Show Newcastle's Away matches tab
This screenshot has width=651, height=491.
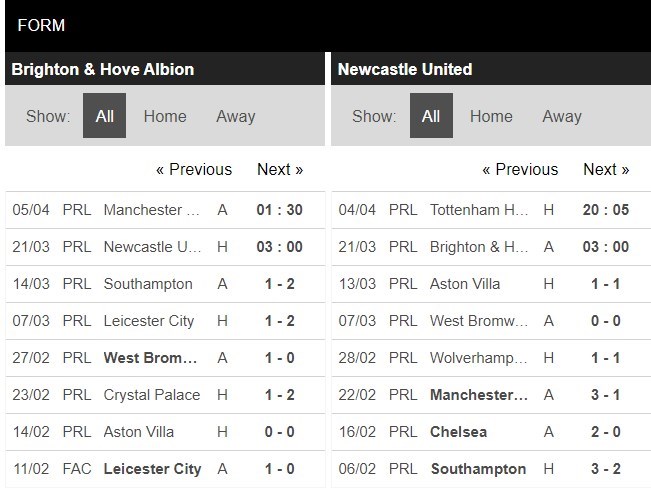click(562, 116)
